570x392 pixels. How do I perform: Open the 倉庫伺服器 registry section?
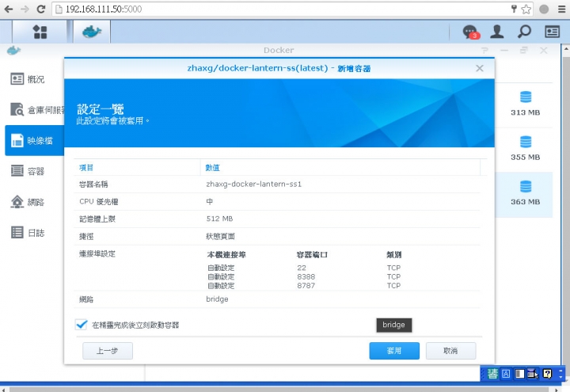(36, 109)
